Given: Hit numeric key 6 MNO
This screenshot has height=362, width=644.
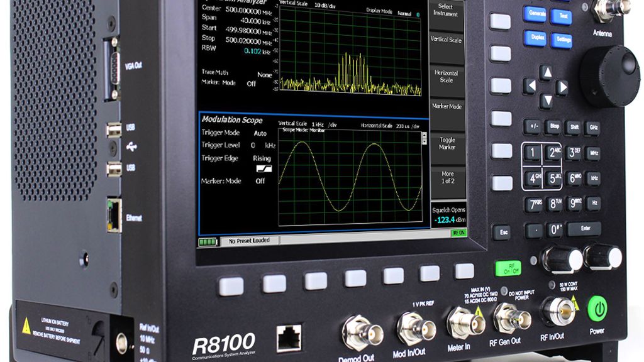Looking at the screenshot, I should click(574, 178).
